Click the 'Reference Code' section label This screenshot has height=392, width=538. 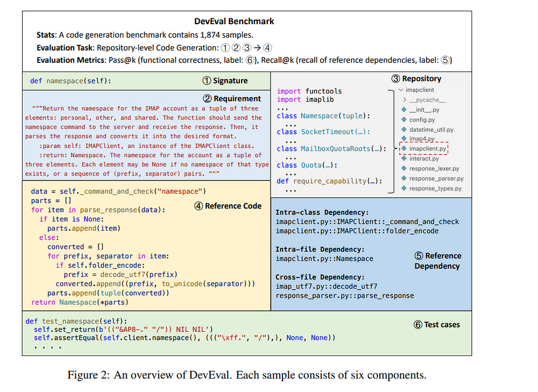tap(228, 206)
